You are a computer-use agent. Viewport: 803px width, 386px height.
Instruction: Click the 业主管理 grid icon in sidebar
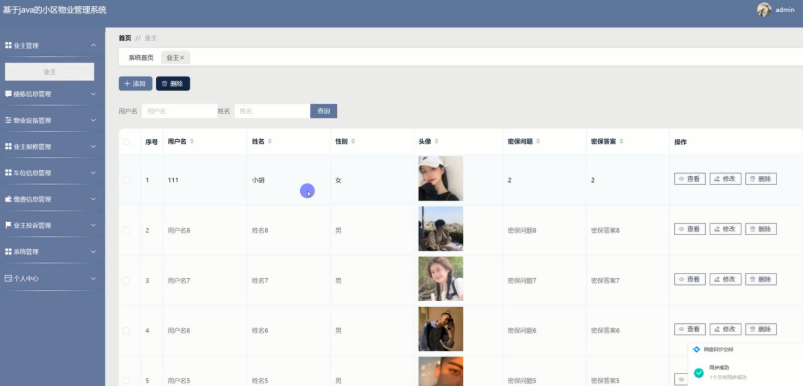pos(8,46)
